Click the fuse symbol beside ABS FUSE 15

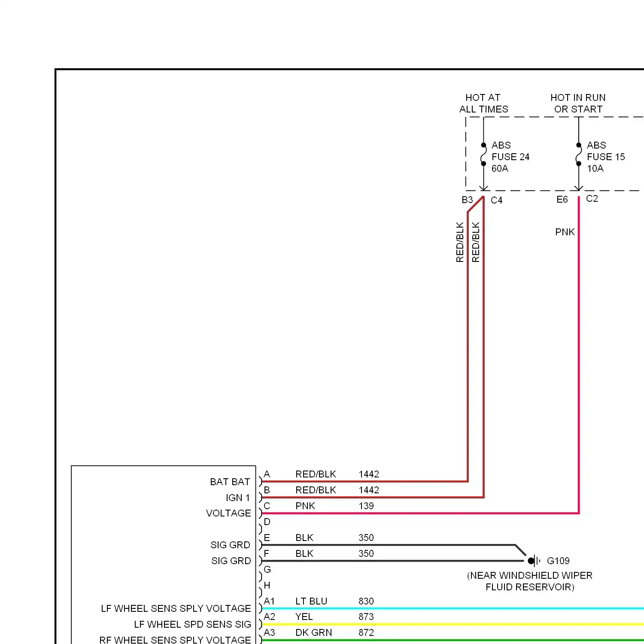tap(579, 154)
